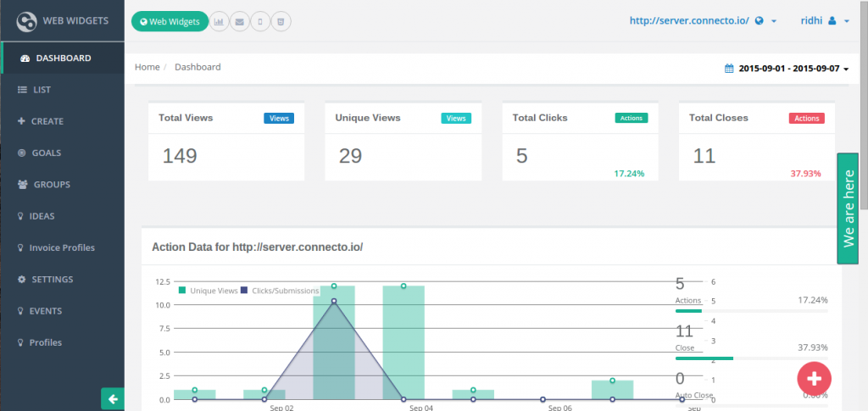Click the lightbulb icon beside IDEAS
This screenshot has height=411, width=868.
point(20,216)
